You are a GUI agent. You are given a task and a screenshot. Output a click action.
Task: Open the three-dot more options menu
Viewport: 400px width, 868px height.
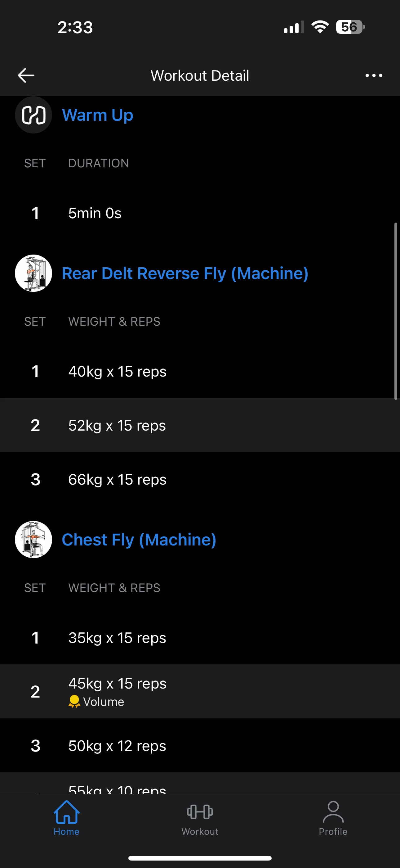(374, 75)
